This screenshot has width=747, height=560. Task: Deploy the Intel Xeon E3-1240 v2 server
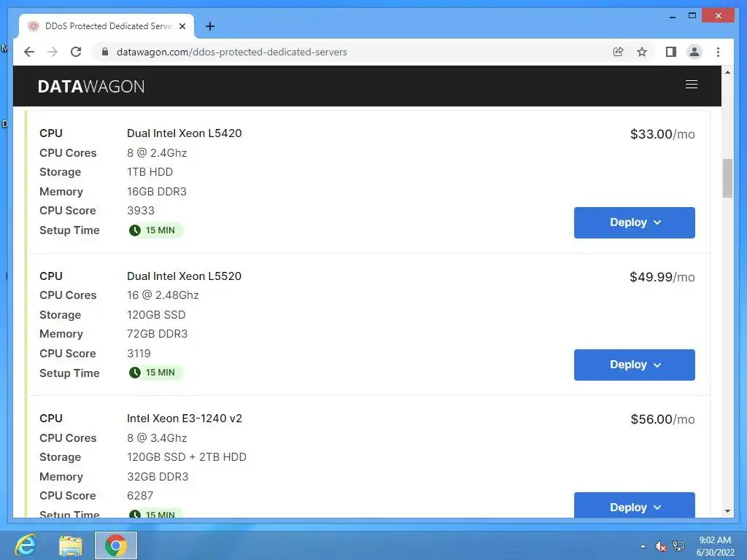tap(634, 505)
